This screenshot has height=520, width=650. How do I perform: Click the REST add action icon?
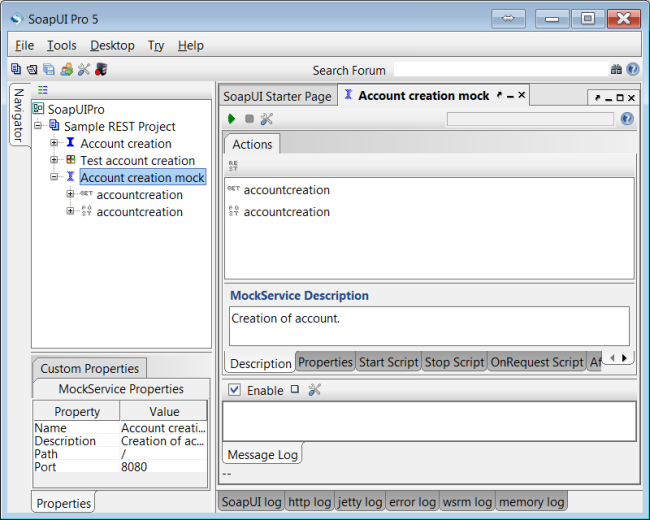[x=233, y=166]
